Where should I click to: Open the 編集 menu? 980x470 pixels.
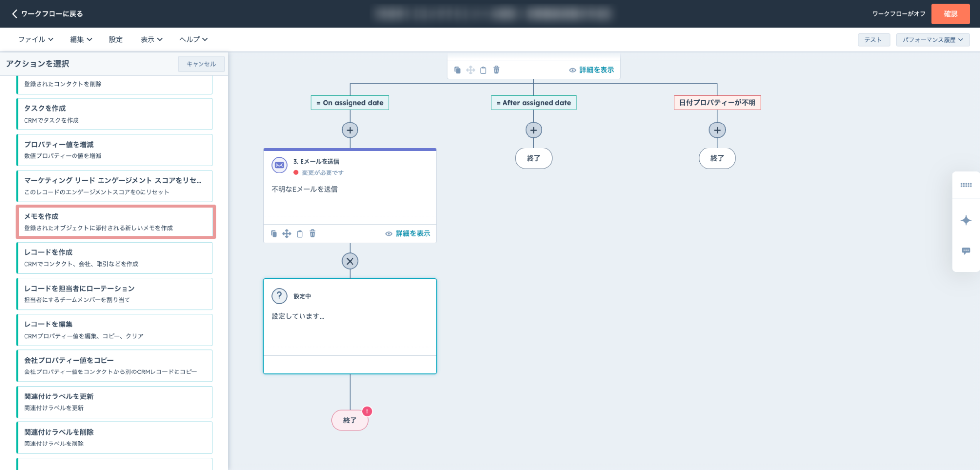81,39
